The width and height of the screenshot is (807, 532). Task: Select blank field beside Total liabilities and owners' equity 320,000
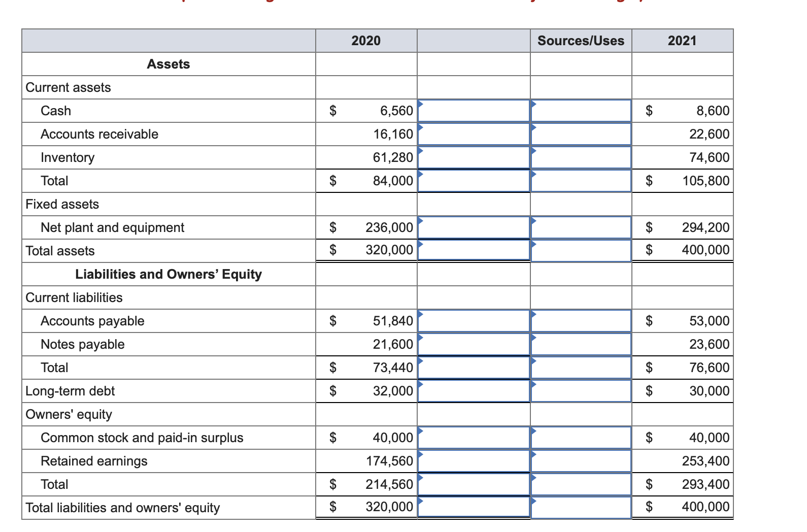click(474, 507)
